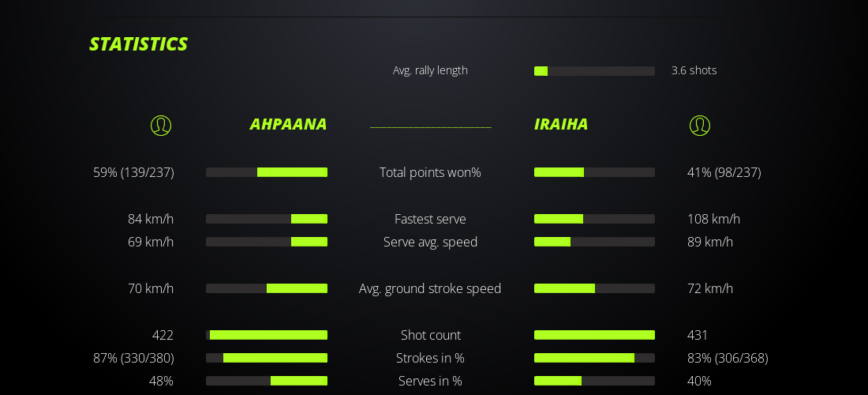
Task: Click Iraiha's Serve avg. speed bar
Action: pos(594,242)
